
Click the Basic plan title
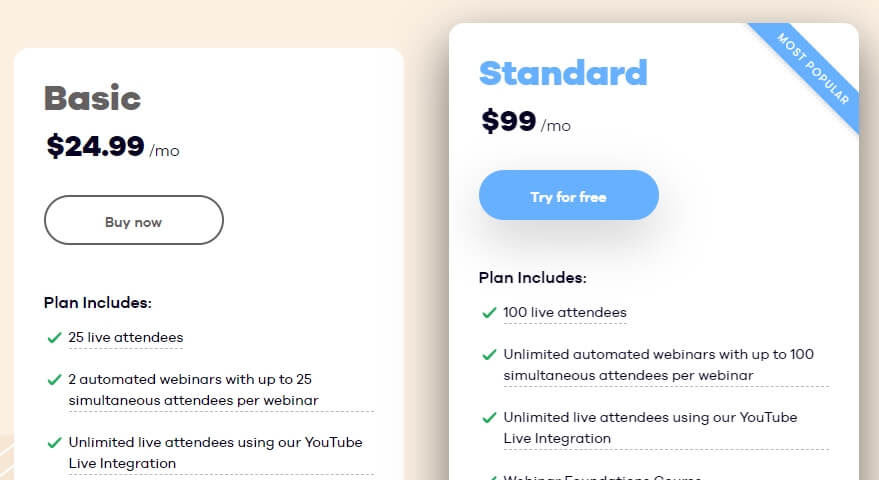tap(93, 98)
